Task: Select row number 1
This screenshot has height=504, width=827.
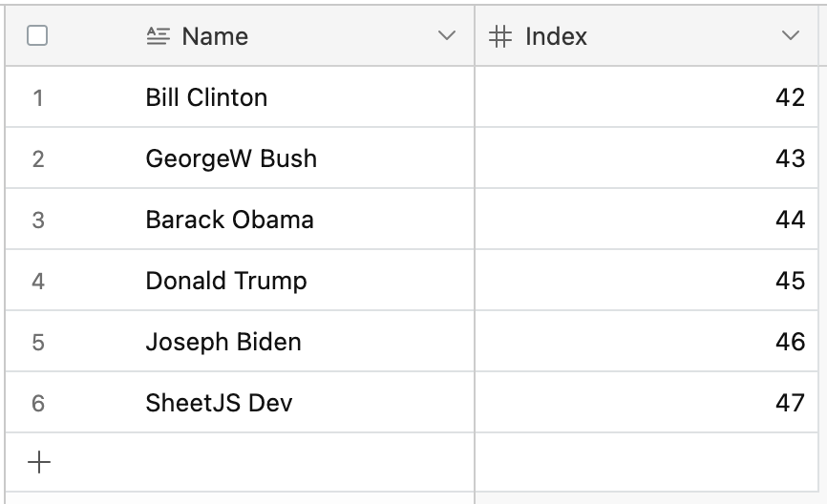Action: 38,97
